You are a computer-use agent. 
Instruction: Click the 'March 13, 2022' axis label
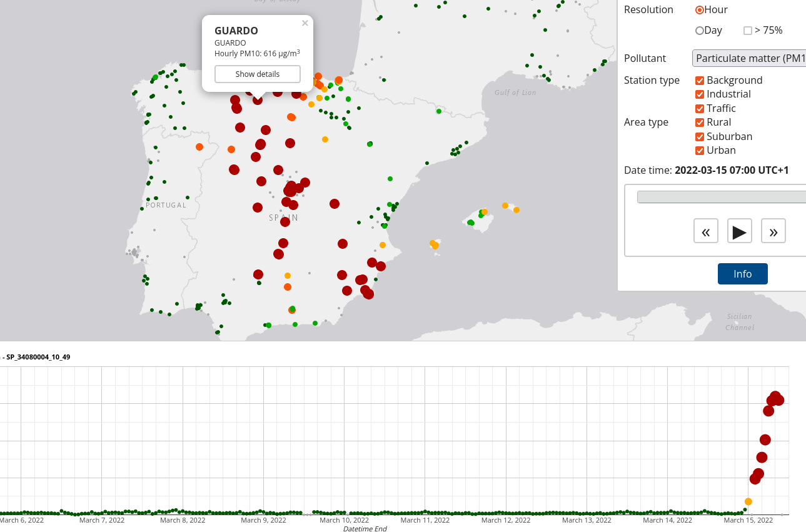click(x=587, y=520)
